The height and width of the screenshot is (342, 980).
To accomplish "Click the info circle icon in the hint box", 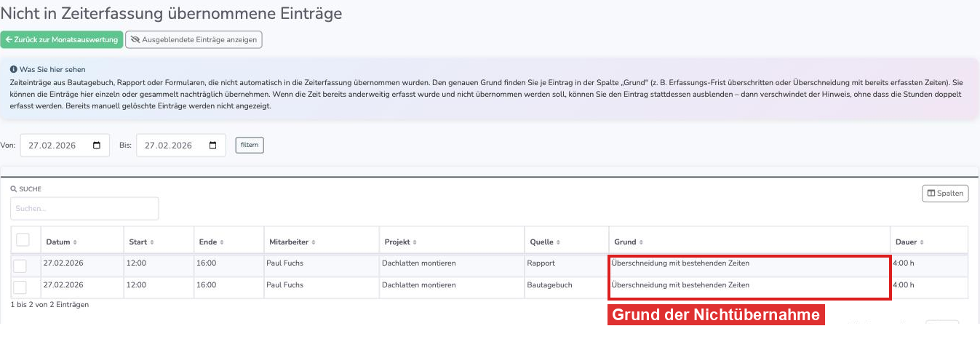I will point(14,70).
